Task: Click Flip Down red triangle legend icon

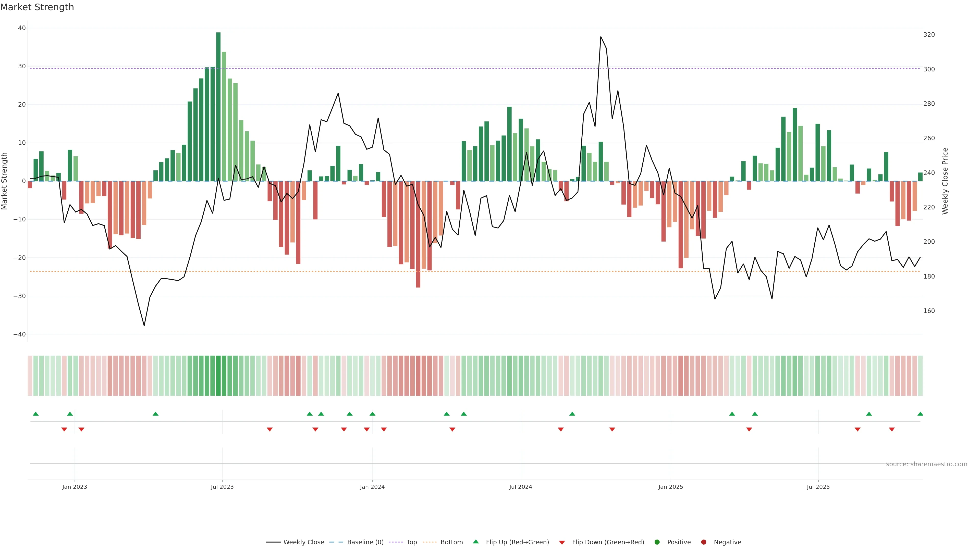Action: click(562, 543)
